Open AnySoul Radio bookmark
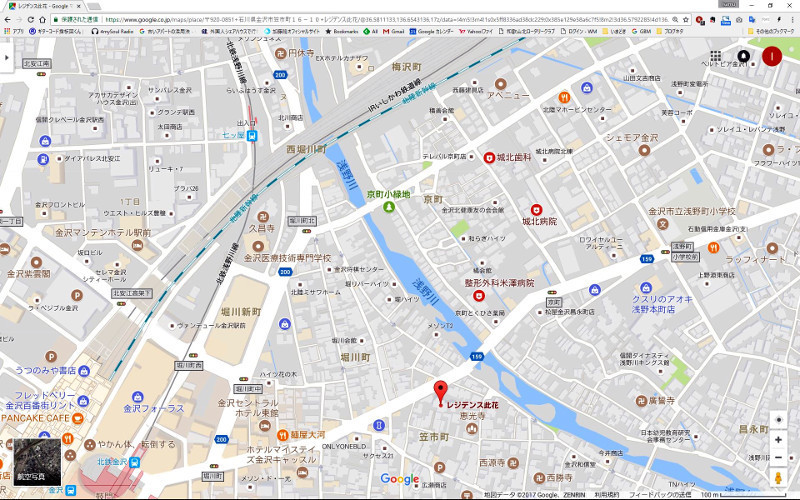This screenshot has width=800, height=500. [x=112, y=31]
